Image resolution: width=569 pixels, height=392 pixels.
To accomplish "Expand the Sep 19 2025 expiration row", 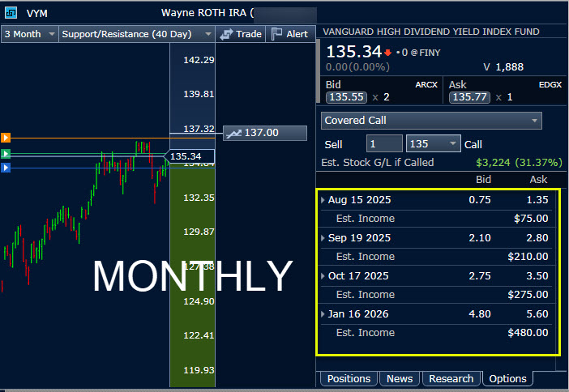I will tap(323, 238).
